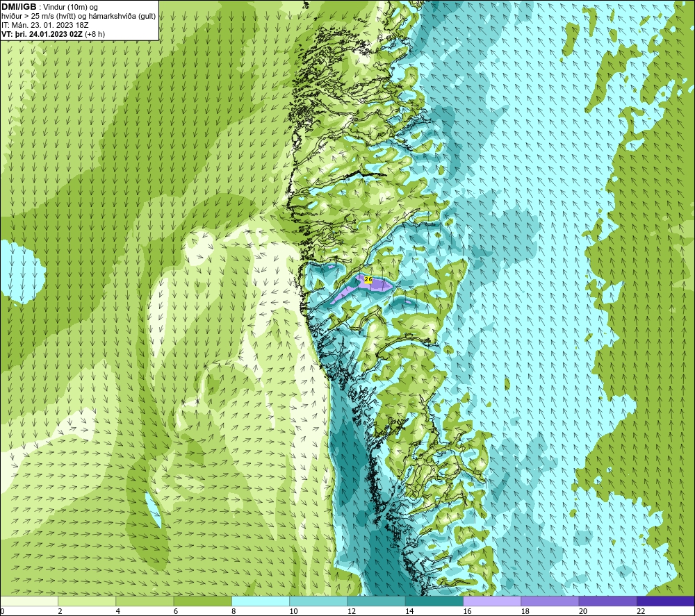
Task: Click the valid time "VT: þri. 24.01.2023 02Z"
Action: point(42,34)
